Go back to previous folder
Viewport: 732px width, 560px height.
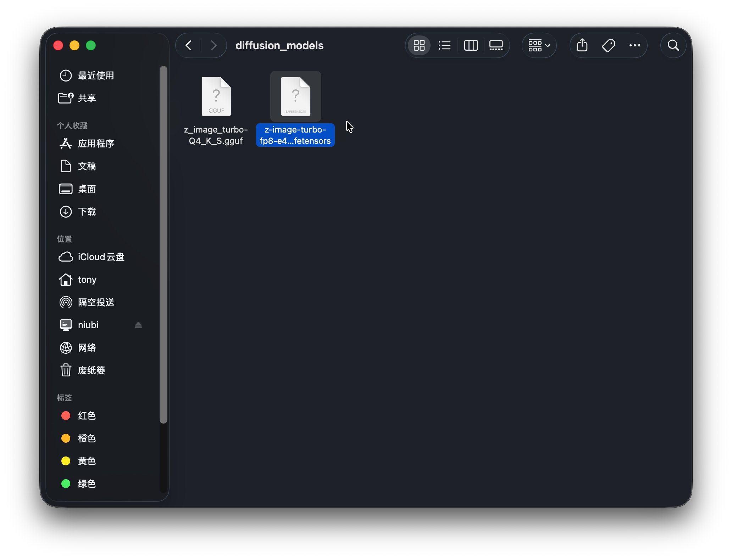click(189, 45)
